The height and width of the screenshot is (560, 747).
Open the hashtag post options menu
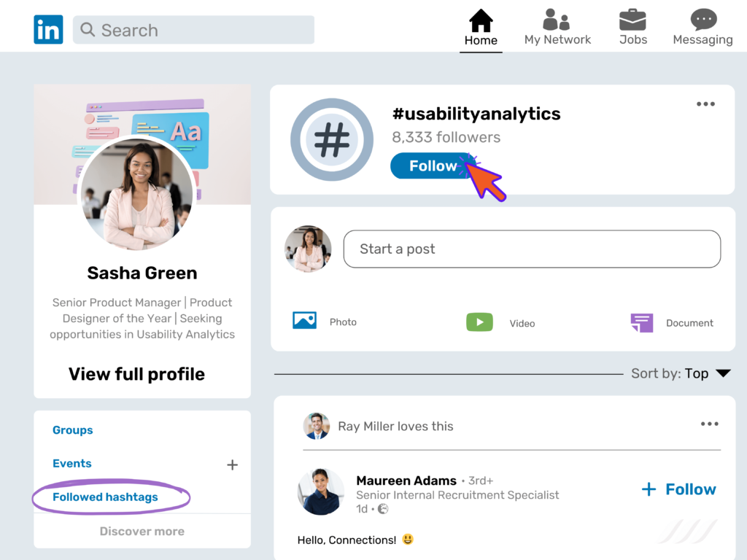[705, 104]
